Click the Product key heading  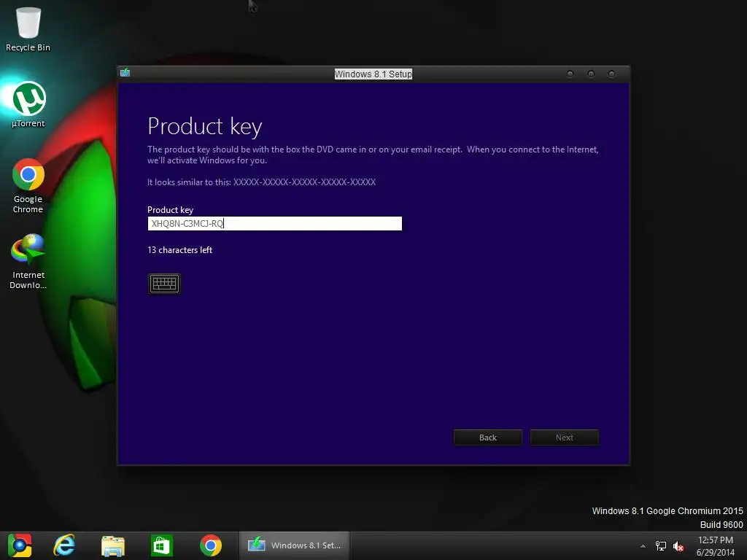pos(205,126)
